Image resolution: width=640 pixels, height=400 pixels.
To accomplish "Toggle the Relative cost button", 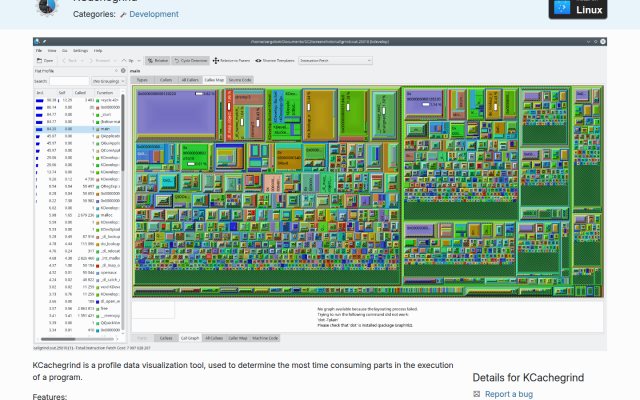I will (x=158, y=60).
